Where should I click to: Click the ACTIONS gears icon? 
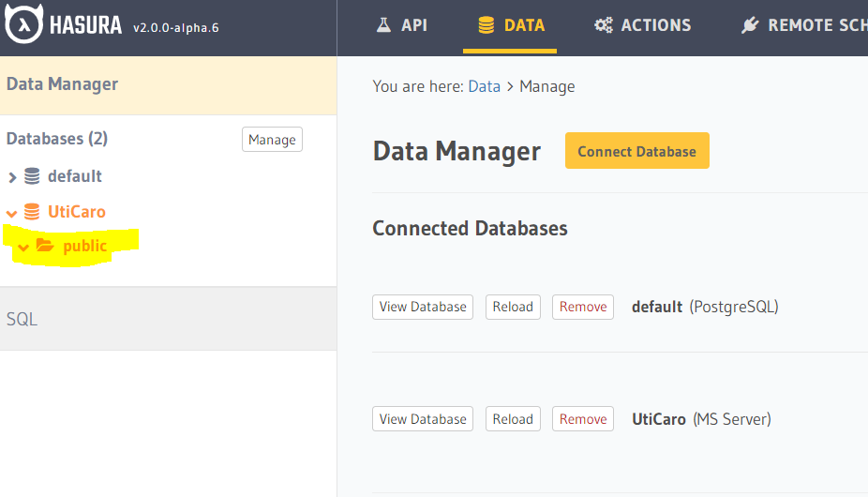604,25
